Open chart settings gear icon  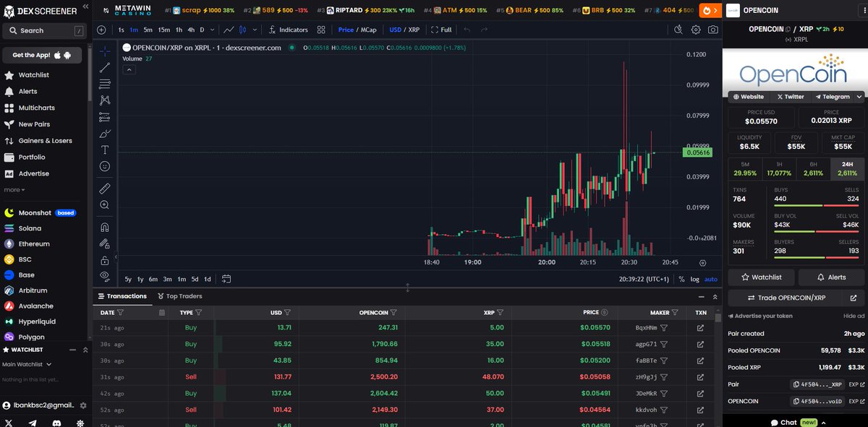(x=696, y=30)
